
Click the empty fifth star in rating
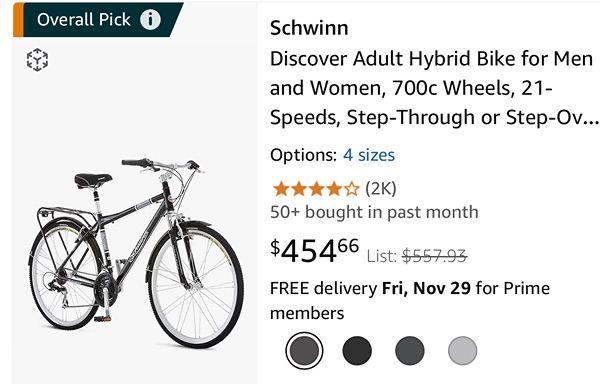pos(352,189)
